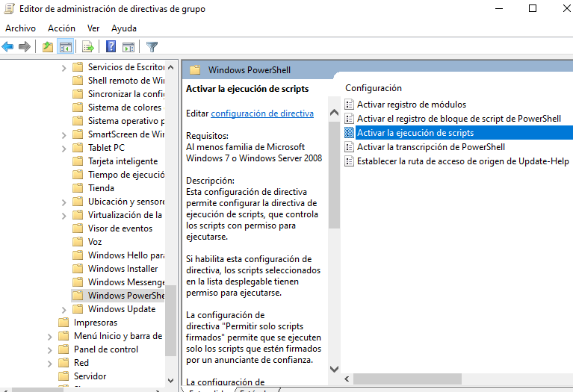Image resolution: width=573 pixels, height=392 pixels.
Task: Click the Export list toolbar icon
Action: tap(88, 47)
